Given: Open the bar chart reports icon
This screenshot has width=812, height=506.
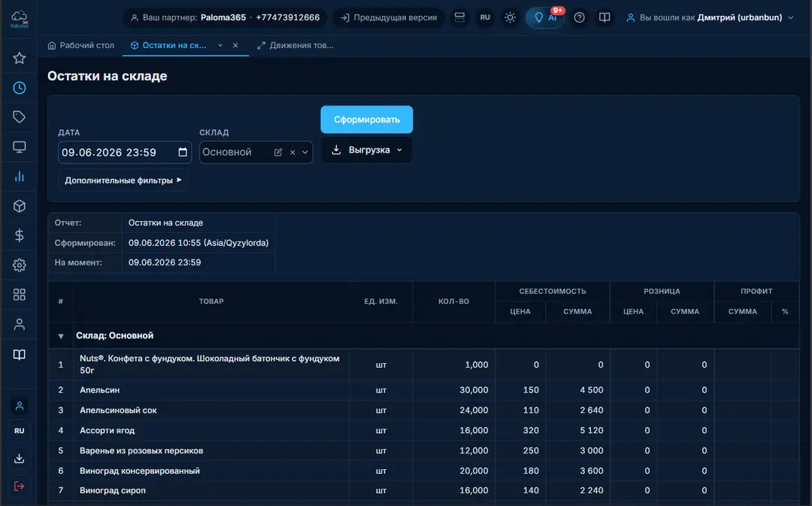Looking at the screenshot, I should click(x=19, y=177).
